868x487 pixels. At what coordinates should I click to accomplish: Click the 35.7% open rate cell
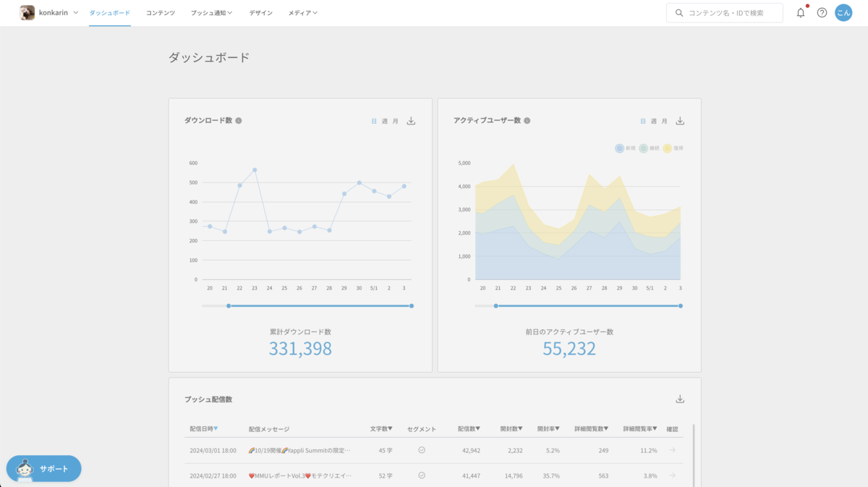pos(550,475)
